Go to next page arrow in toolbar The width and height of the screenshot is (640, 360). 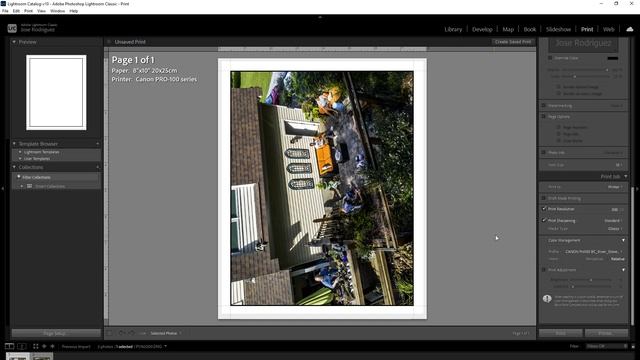pyautogui.click(x=131, y=333)
